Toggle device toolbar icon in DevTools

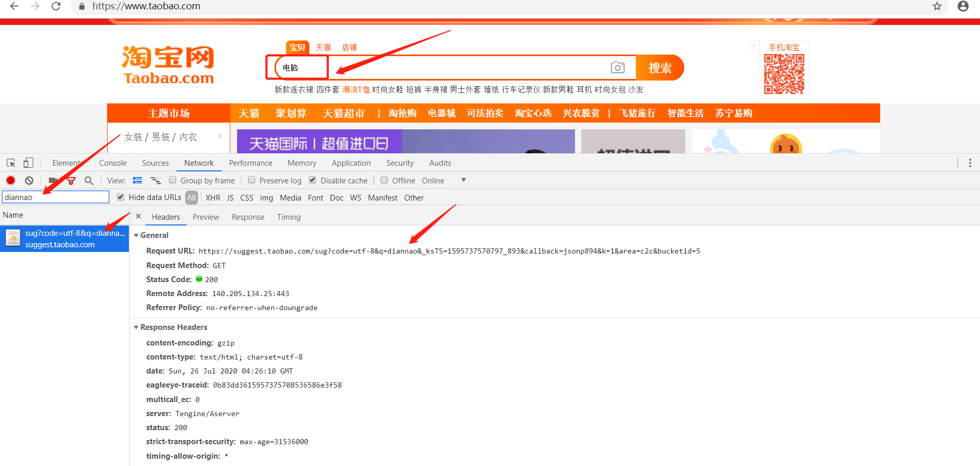[x=29, y=163]
